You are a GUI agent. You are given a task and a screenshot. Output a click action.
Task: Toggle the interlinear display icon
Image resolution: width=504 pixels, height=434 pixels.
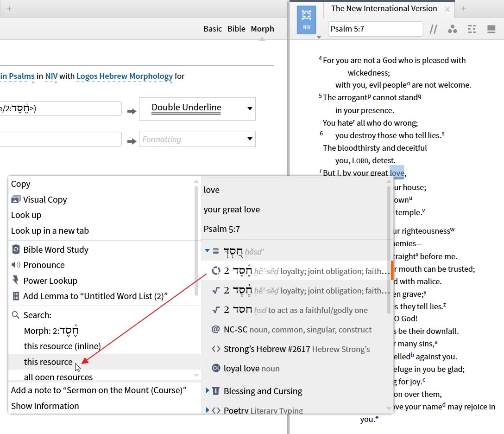click(x=472, y=29)
